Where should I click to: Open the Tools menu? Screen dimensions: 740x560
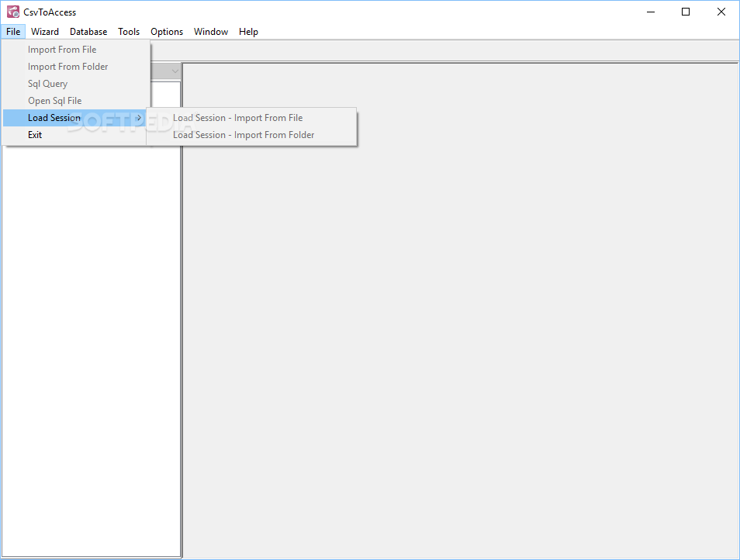click(128, 32)
